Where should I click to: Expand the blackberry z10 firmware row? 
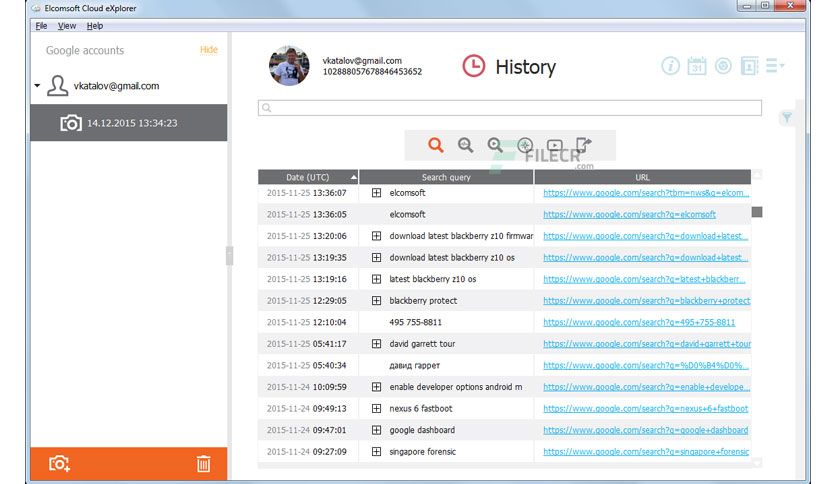pos(376,236)
